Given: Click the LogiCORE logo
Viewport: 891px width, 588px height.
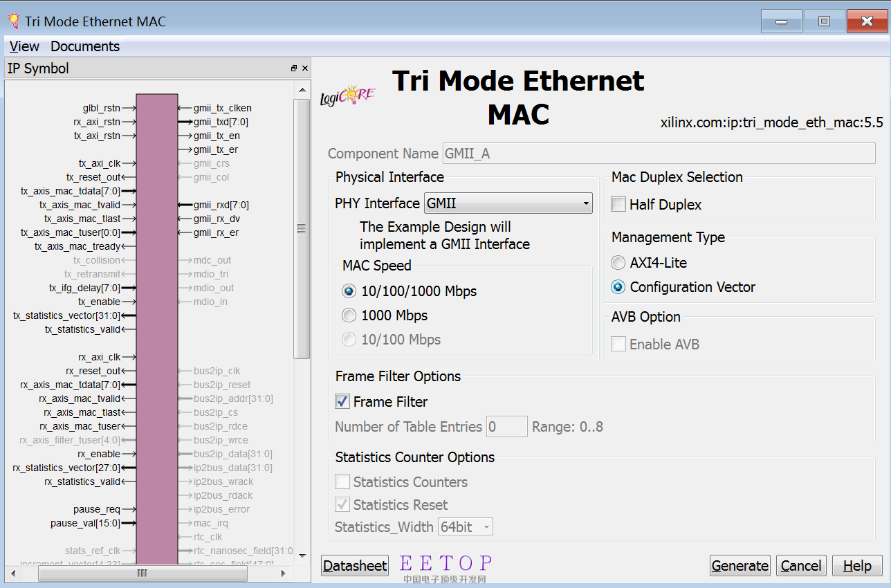Looking at the screenshot, I should click(x=347, y=95).
